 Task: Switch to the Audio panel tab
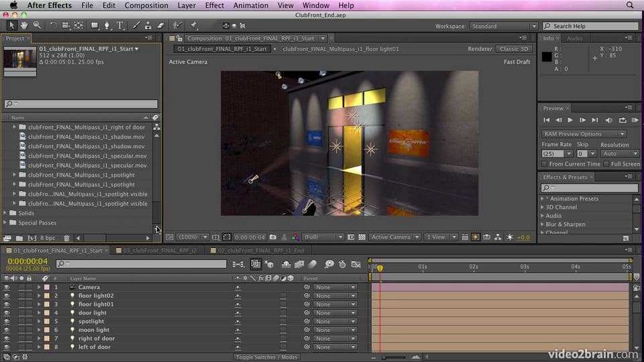tap(575, 38)
